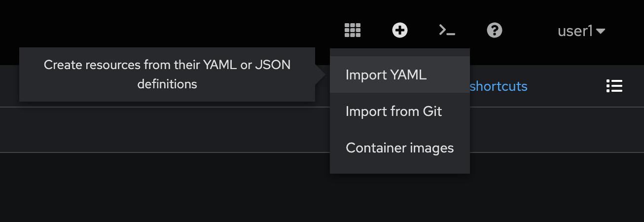
Task: Collapse the add menu using plus button
Action: tap(400, 31)
